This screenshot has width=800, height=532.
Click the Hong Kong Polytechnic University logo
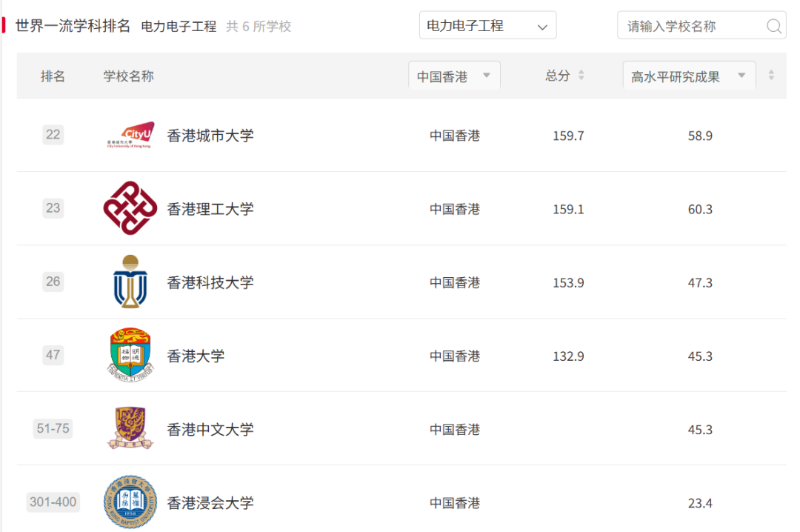pos(130,208)
